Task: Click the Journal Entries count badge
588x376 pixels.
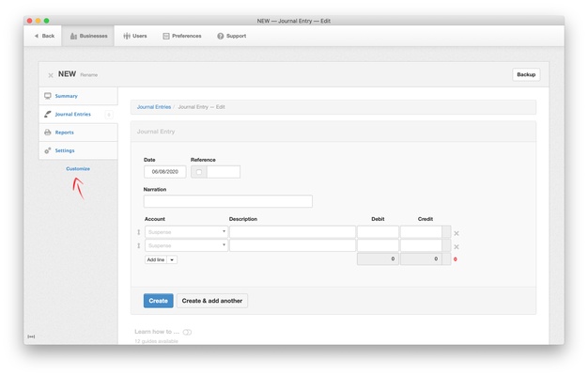Action: [x=109, y=115]
